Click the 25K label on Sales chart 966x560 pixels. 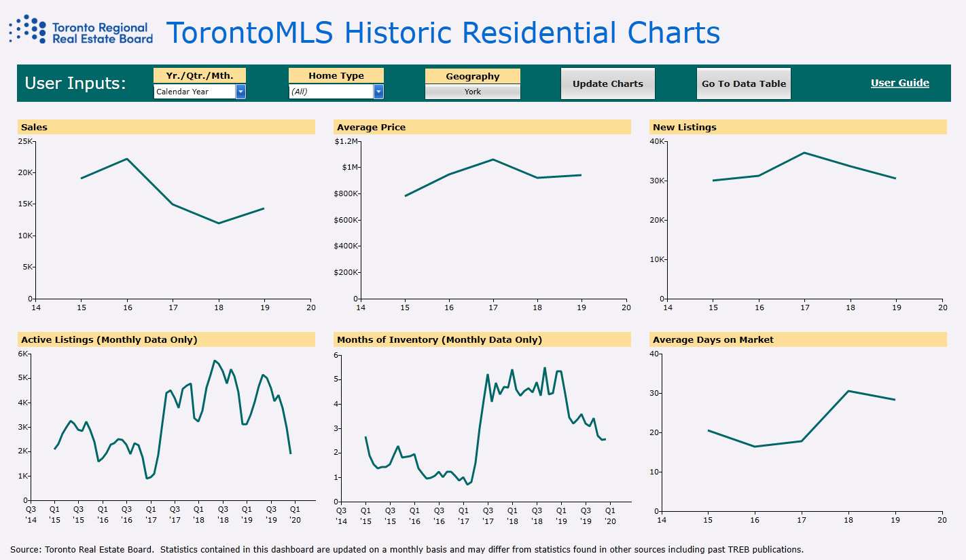click(x=25, y=141)
